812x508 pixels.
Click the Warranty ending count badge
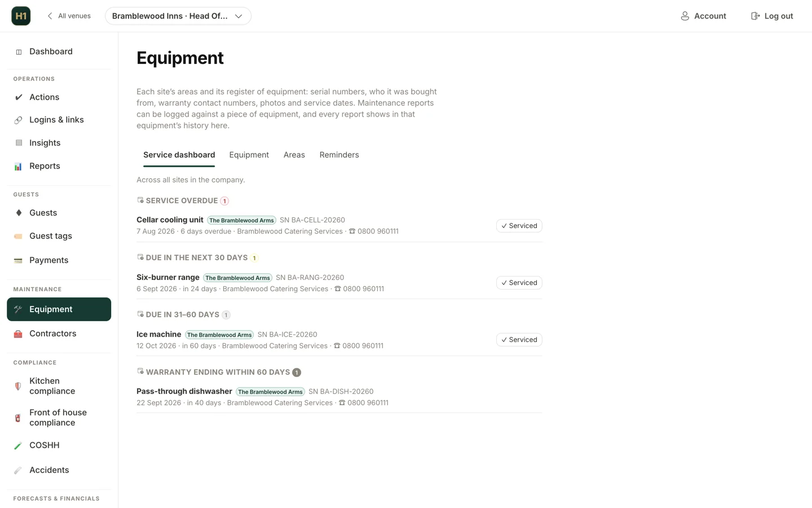(297, 373)
